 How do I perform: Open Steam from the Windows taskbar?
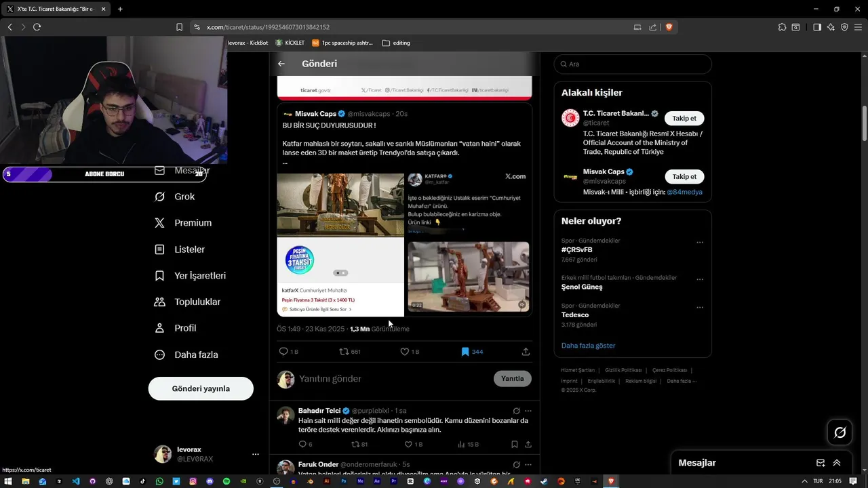point(544,481)
